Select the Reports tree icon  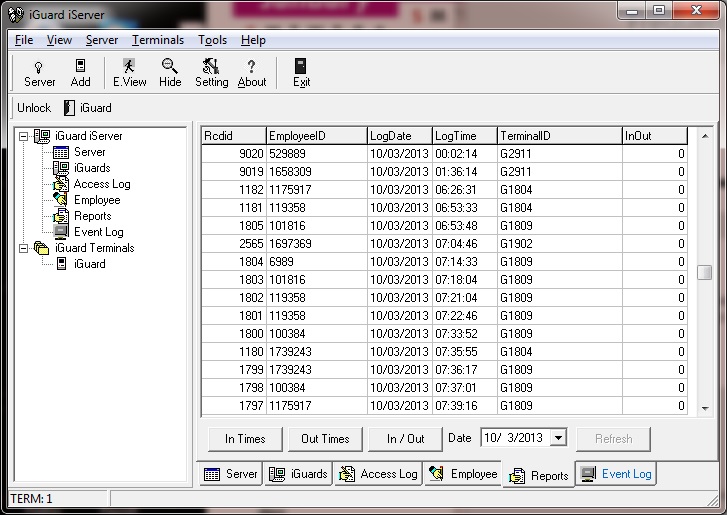point(61,216)
